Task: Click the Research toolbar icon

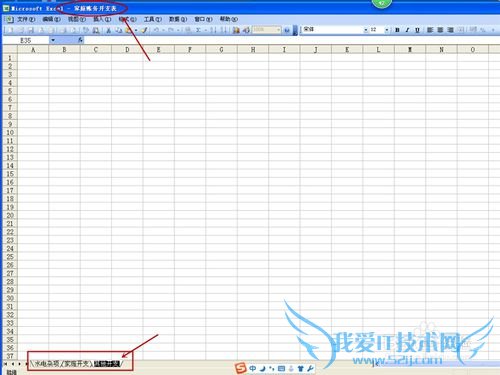Action: pyautogui.click(x=96, y=30)
